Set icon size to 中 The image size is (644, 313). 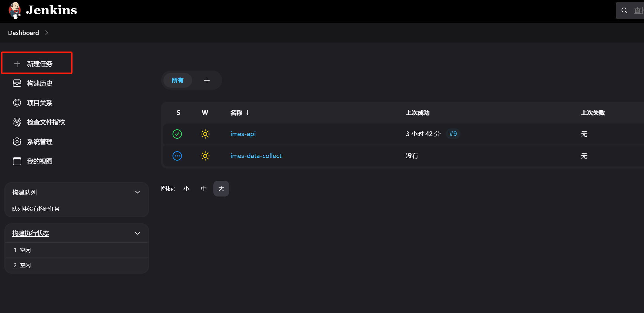click(204, 189)
